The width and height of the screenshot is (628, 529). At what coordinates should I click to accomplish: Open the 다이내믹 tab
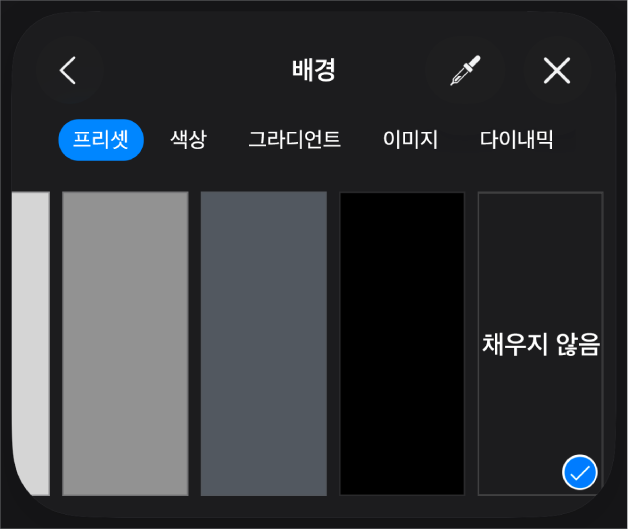pos(517,140)
